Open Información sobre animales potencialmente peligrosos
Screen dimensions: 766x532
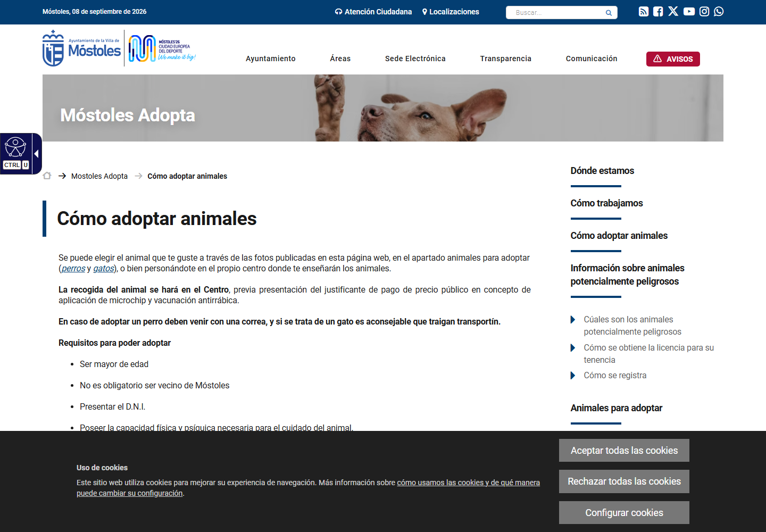[627, 275]
